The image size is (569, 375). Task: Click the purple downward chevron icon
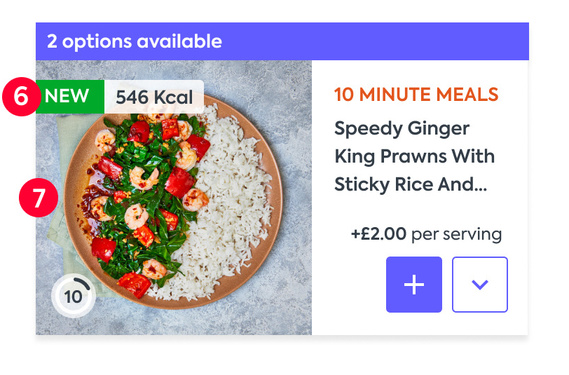click(x=480, y=285)
